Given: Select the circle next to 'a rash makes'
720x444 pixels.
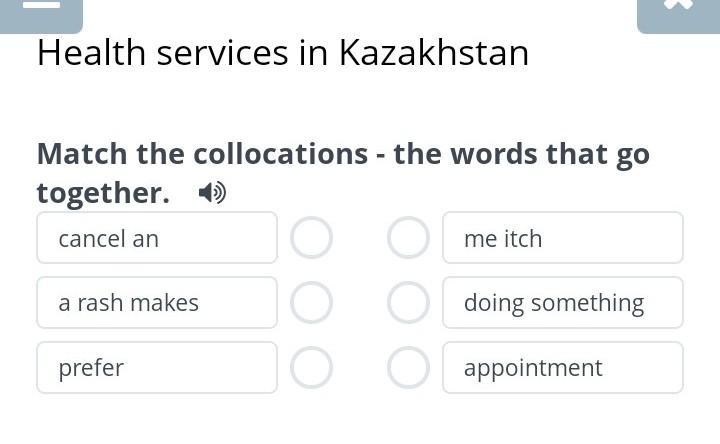Looking at the screenshot, I should pyautogui.click(x=312, y=303).
